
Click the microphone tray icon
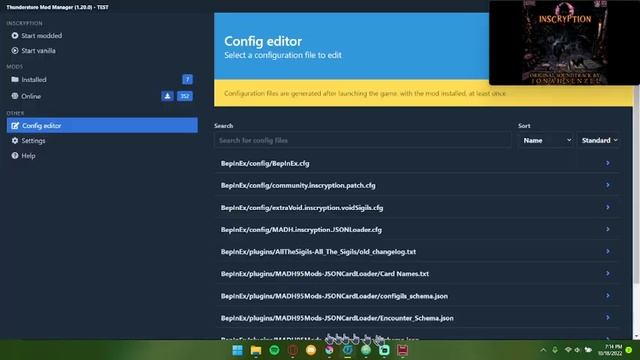pos(555,350)
